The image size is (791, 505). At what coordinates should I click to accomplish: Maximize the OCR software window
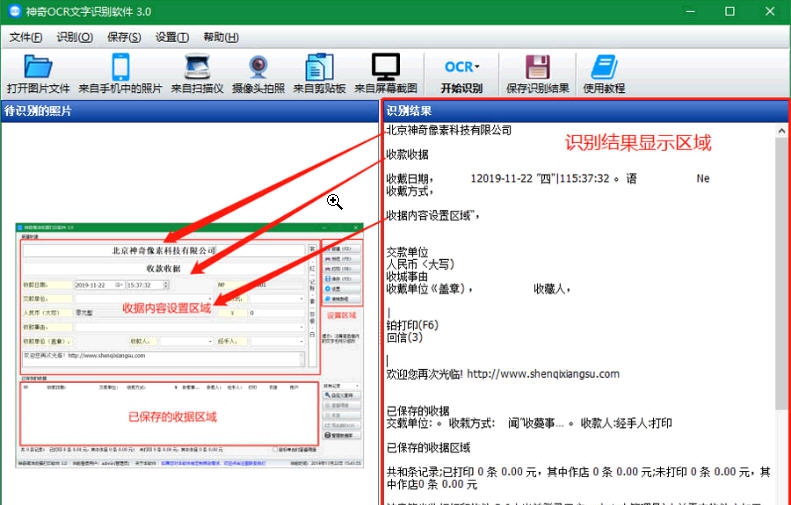coord(730,11)
